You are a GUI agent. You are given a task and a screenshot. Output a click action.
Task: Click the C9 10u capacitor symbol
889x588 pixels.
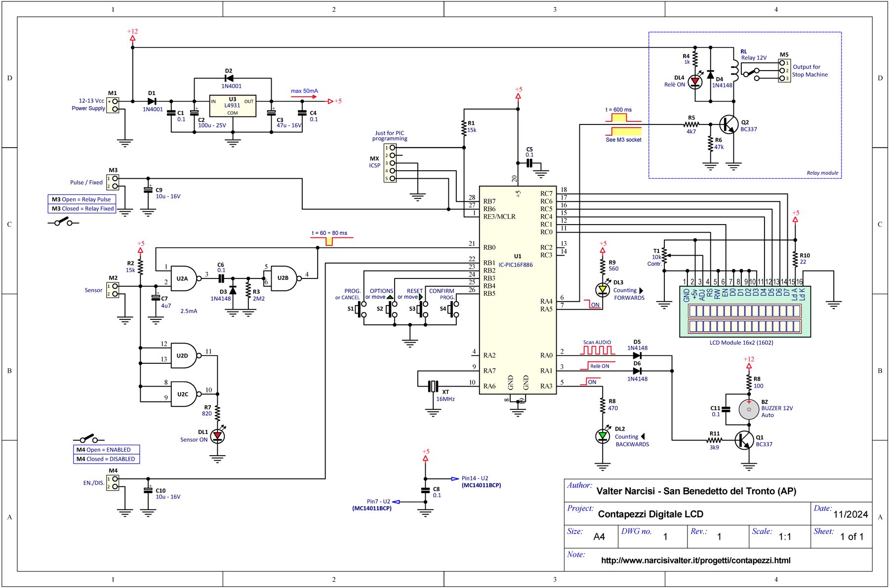[148, 189]
